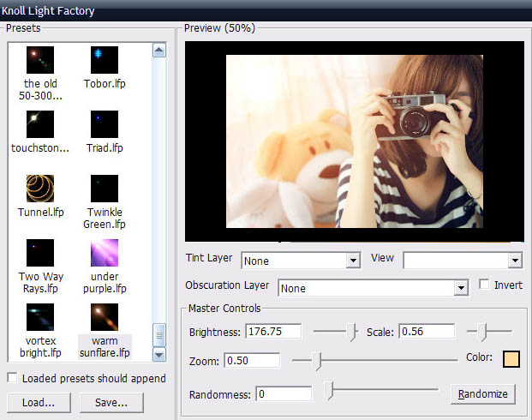Select the Triad.lfp preset thumbnail
The height and width of the screenshot is (420, 532).
coord(105,124)
